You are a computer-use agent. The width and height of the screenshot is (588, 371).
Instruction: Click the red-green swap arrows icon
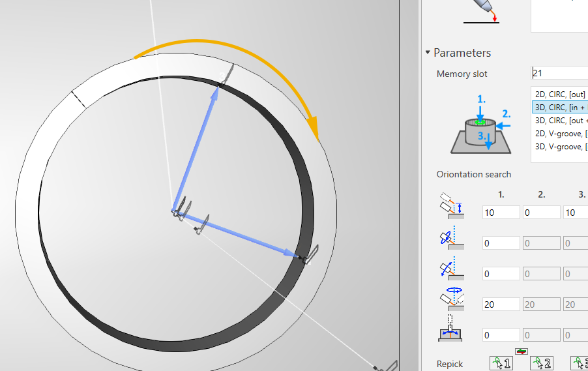(x=521, y=352)
